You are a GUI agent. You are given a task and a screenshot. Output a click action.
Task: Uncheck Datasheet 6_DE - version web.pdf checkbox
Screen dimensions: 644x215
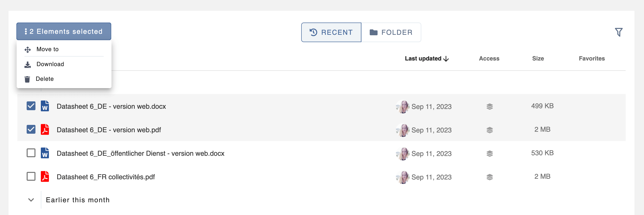(31, 129)
